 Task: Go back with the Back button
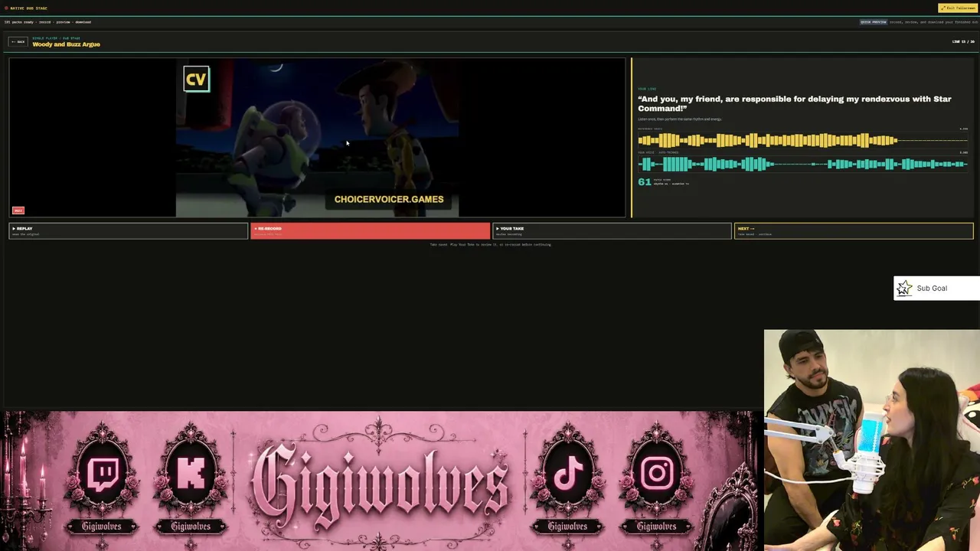coord(18,41)
